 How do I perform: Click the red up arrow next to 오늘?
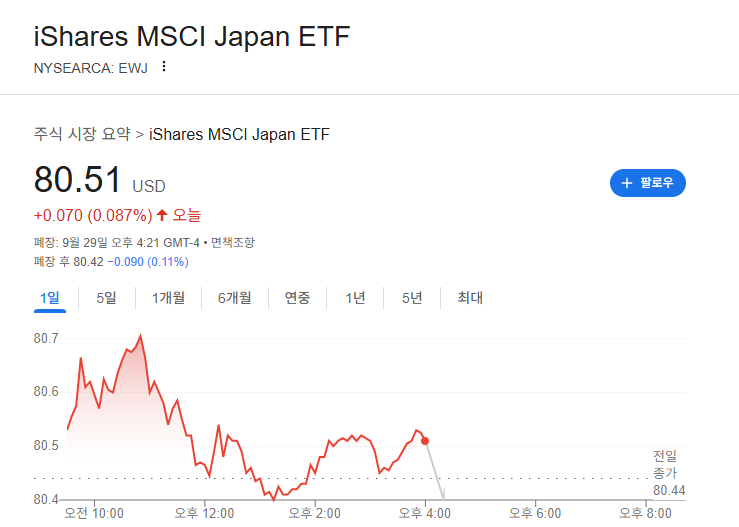(x=162, y=215)
